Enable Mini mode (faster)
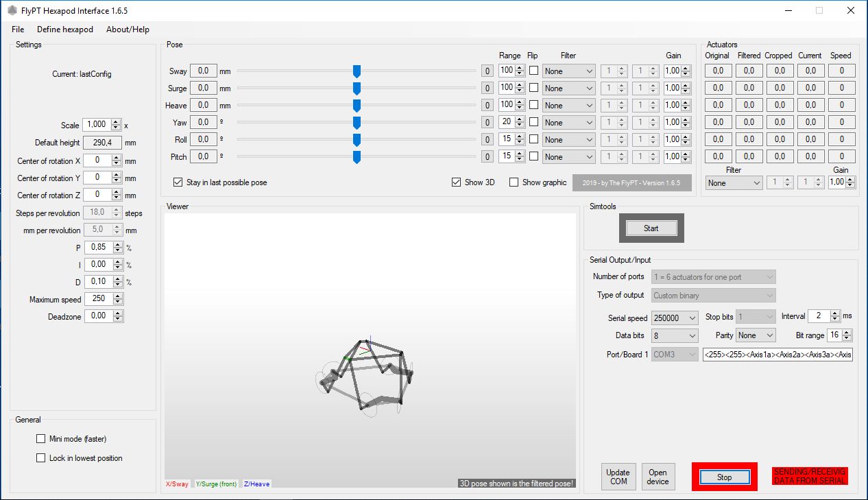 (40, 439)
